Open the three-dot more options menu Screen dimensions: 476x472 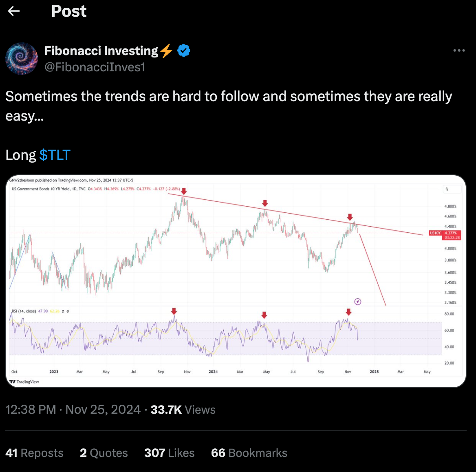click(459, 51)
